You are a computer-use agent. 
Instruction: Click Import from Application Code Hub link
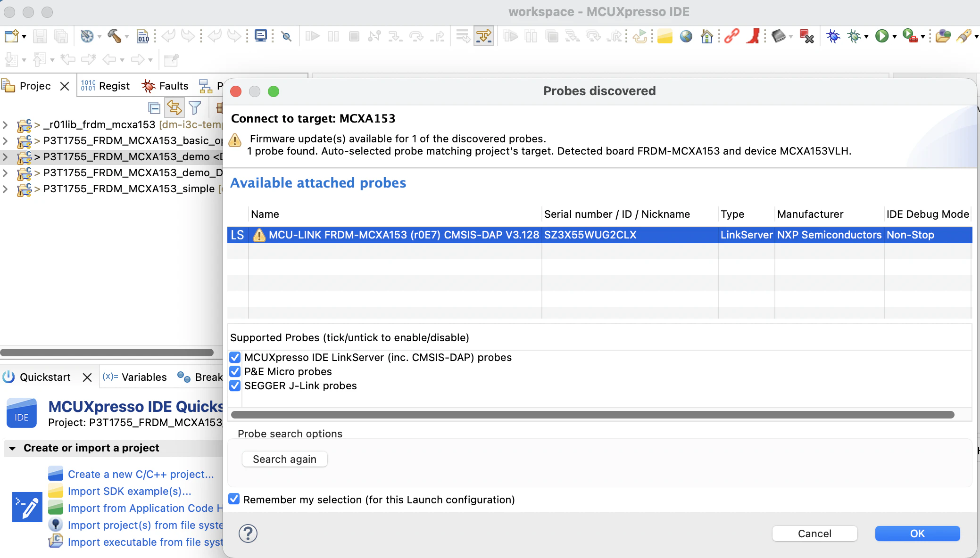click(x=145, y=508)
